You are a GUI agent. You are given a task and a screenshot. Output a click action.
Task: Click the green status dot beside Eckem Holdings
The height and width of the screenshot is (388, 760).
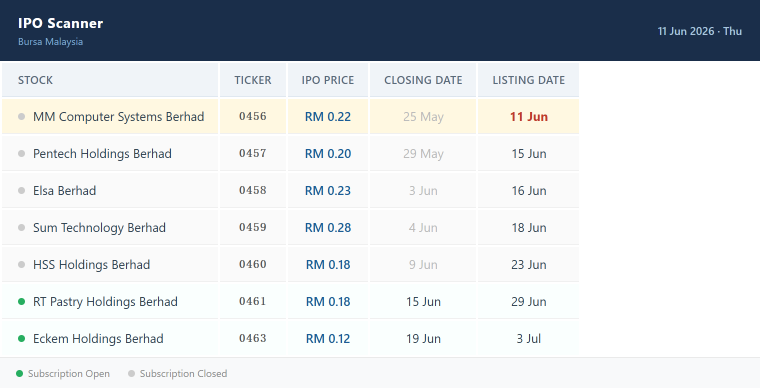tap(21, 338)
